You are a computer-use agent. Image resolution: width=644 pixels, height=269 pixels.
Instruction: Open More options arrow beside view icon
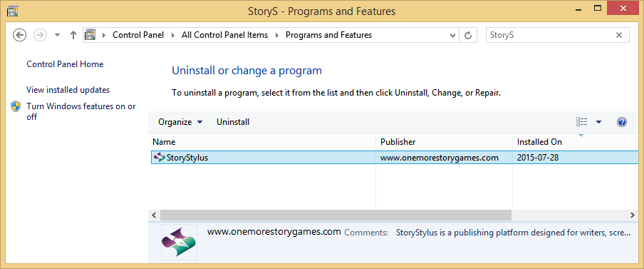click(x=598, y=122)
